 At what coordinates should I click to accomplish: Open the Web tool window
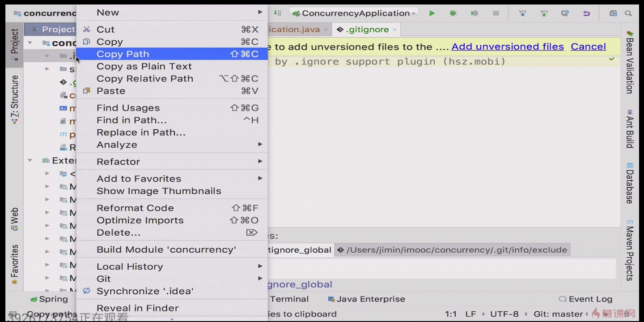14,219
